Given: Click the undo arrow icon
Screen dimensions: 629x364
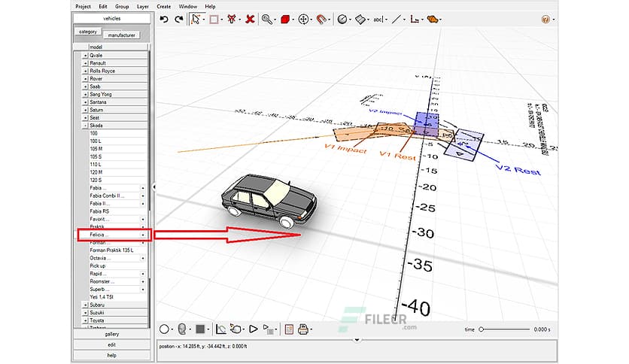Looking at the screenshot, I should tap(165, 19).
